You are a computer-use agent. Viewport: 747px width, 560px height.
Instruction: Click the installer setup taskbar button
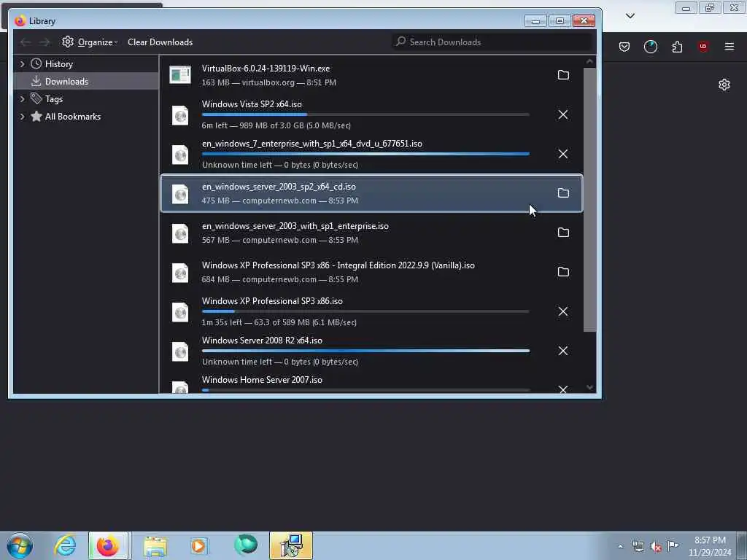pyautogui.click(x=291, y=545)
